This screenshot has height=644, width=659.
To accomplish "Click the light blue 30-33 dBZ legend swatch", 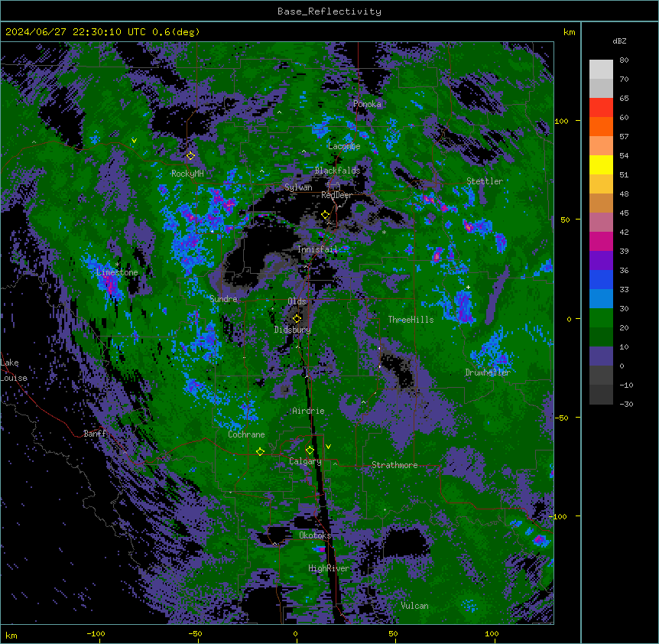I will pos(601,299).
